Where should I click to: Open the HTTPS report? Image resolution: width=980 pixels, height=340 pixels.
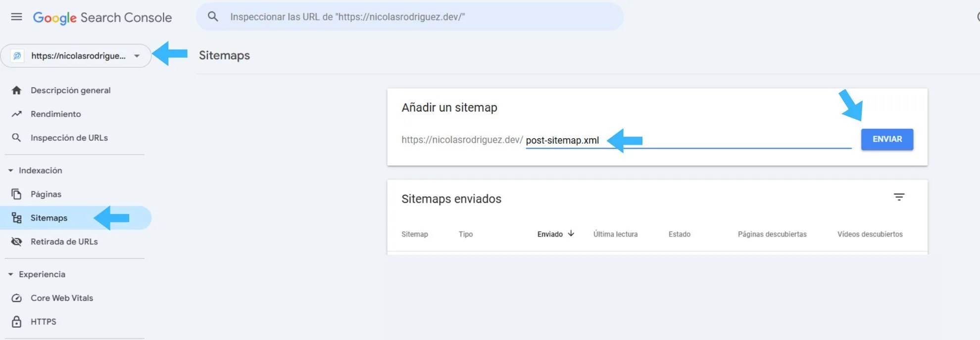click(44, 322)
